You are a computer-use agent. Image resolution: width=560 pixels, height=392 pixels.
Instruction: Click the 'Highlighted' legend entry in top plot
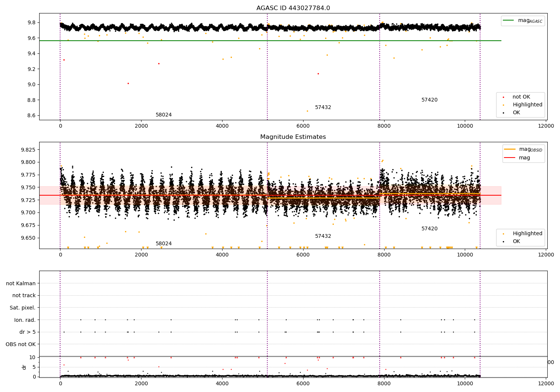pos(523,105)
